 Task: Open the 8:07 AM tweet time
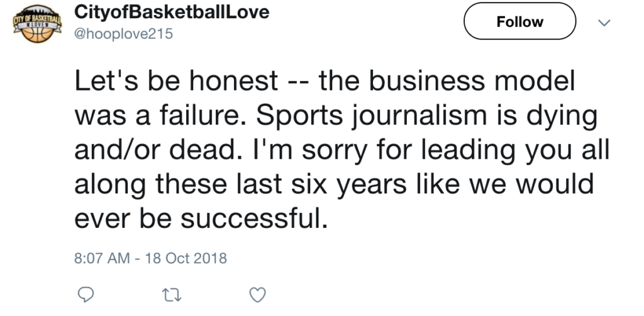coord(101,258)
